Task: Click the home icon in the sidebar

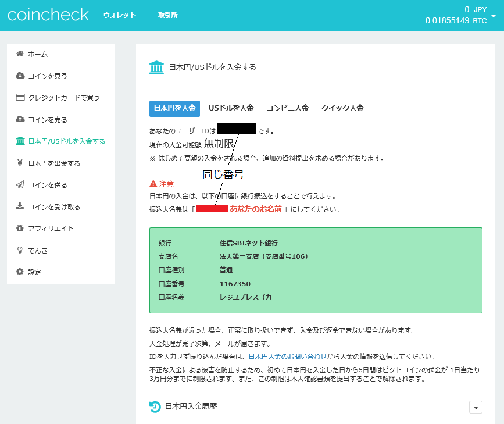Action: (x=20, y=54)
